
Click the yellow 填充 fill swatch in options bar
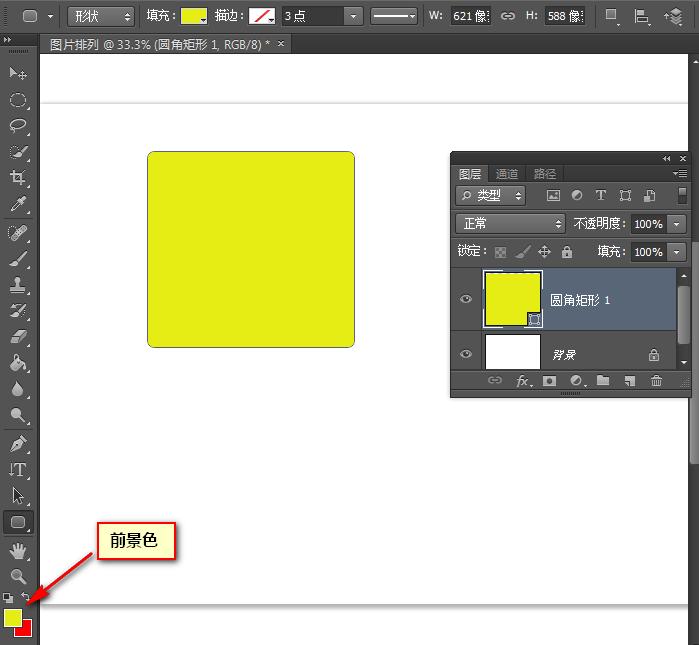(x=194, y=16)
